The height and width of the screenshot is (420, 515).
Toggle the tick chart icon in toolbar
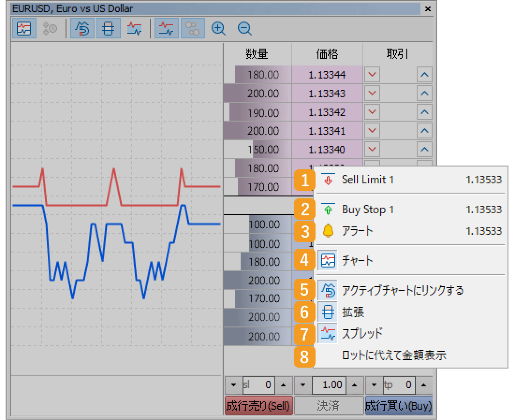[x=24, y=28]
